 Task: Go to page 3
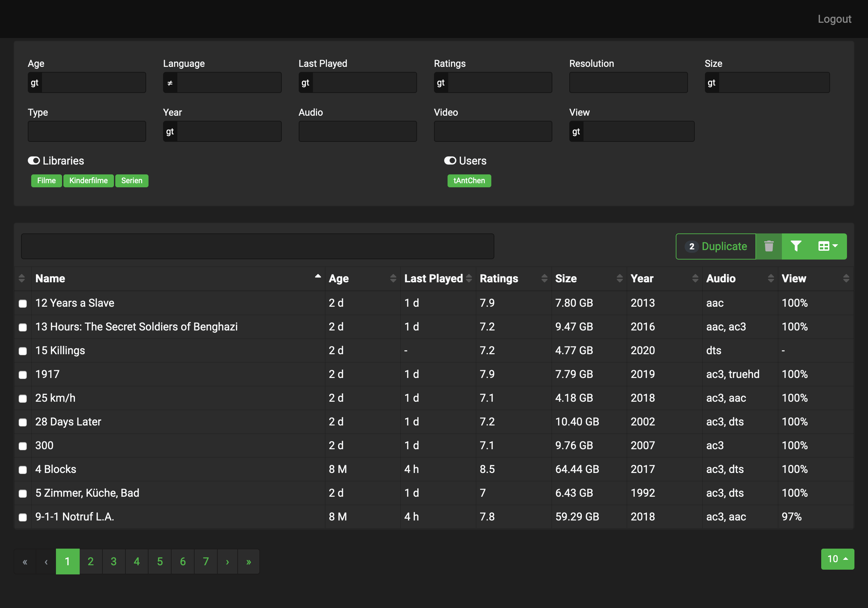point(113,562)
